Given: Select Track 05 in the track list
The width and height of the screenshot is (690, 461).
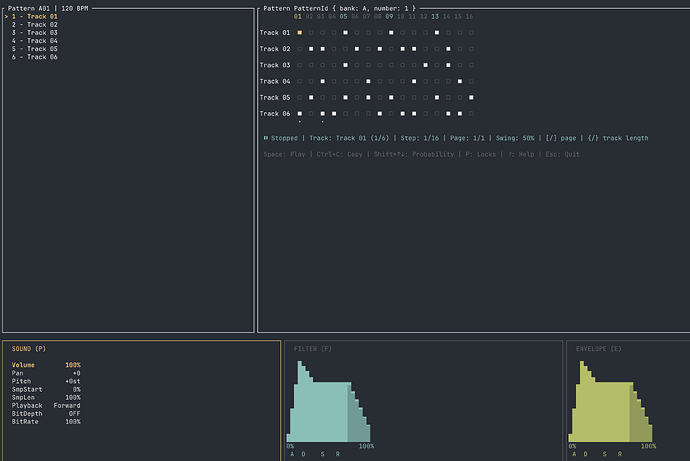Looking at the screenshot, I should [x=35, y=49].
